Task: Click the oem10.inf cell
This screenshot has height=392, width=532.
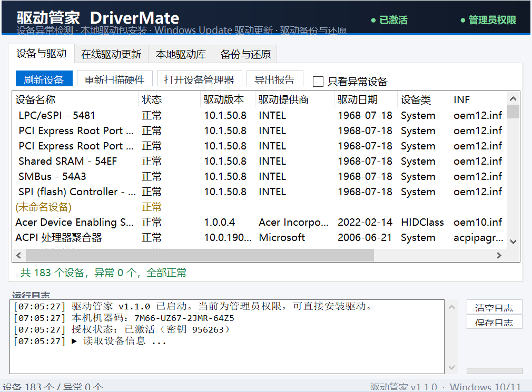Action: click(x=478, y=222)
